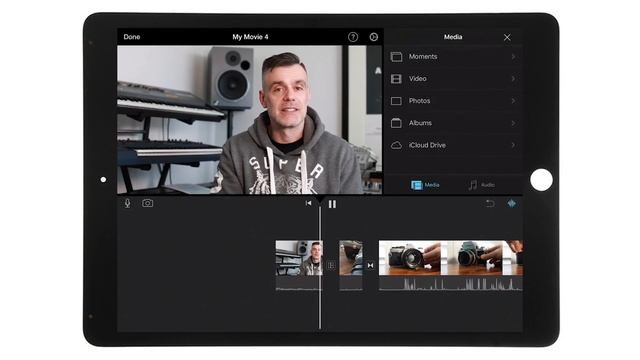Click the Video filmstrip icon

point(396,79)
